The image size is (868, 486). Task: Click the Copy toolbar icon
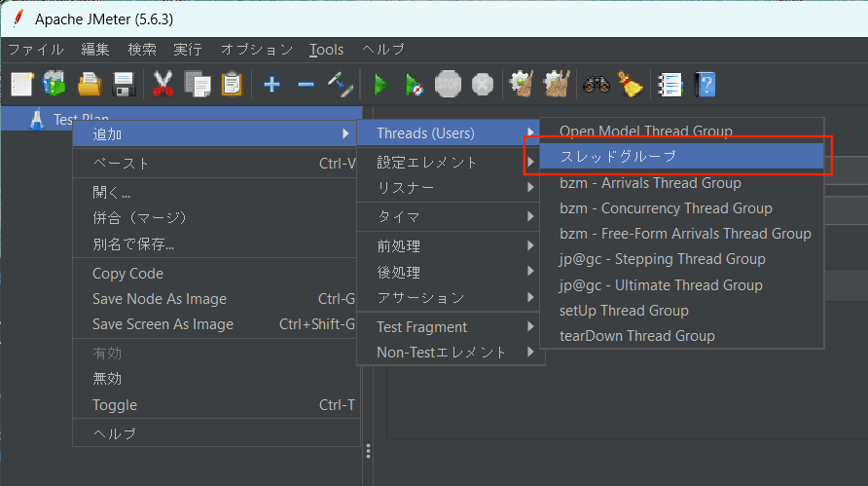click(x=198, y=85)
